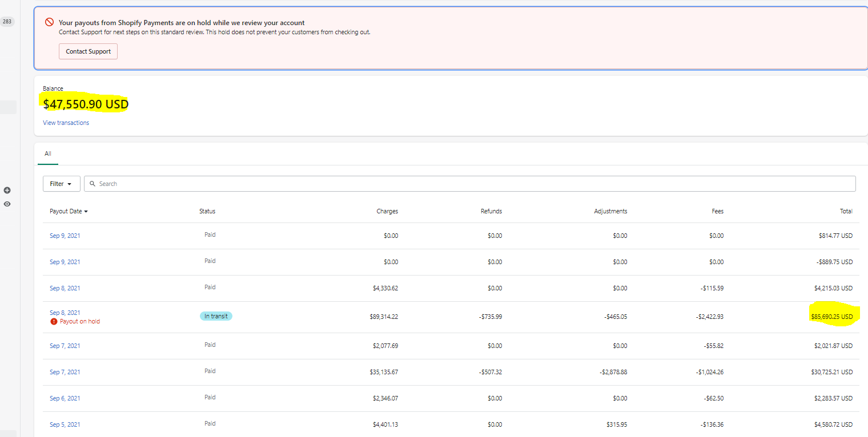
Task: Click the Payout on hold warning text
Action: (x=80, y=321)
